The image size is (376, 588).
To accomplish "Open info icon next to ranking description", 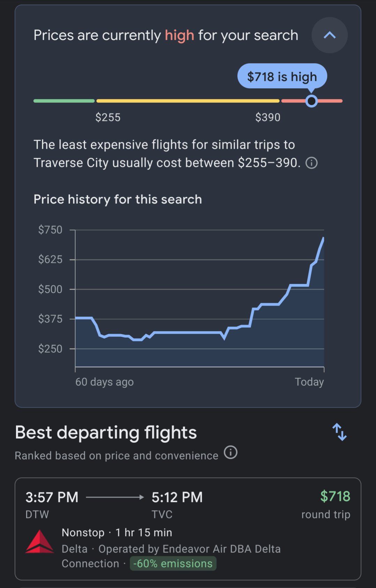I will click(230, 452).
